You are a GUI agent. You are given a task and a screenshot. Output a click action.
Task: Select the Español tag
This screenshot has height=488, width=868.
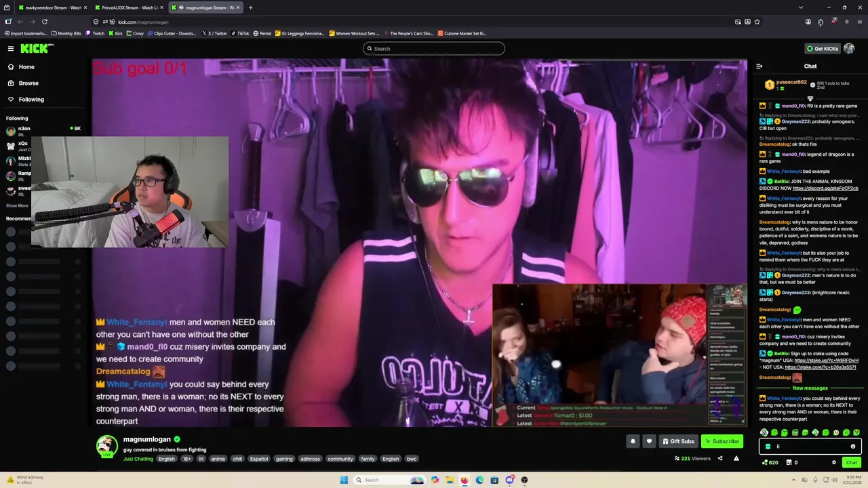[x=259, y=459]
